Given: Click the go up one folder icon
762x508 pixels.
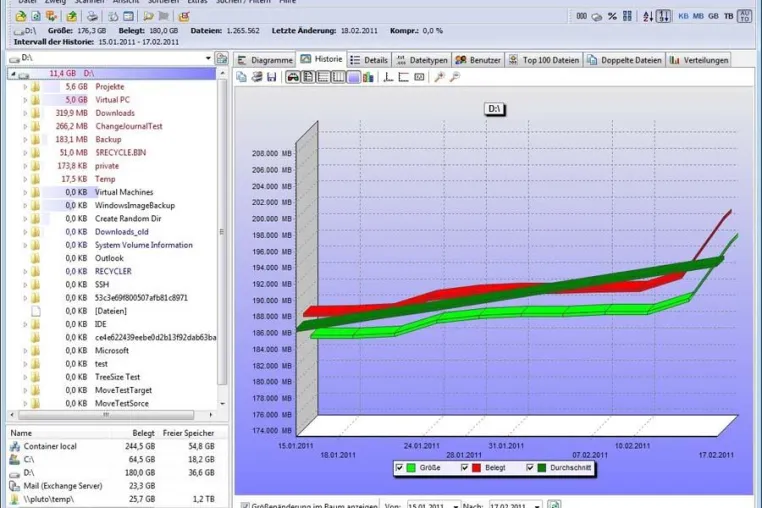Looking at the screenshot, I should [71, 16].
